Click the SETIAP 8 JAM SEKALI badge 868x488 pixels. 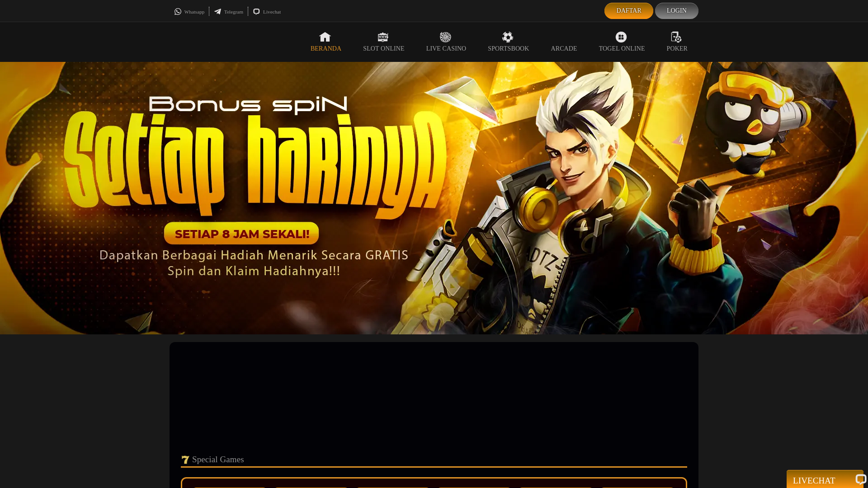241,234
